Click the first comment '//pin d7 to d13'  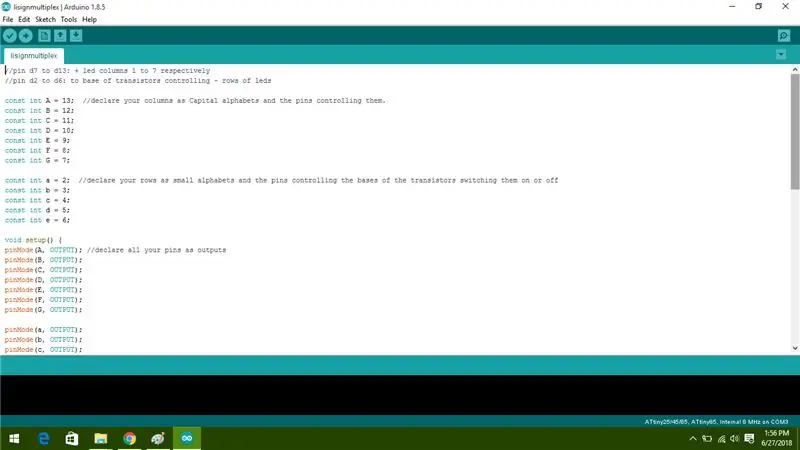click(107, 70)
